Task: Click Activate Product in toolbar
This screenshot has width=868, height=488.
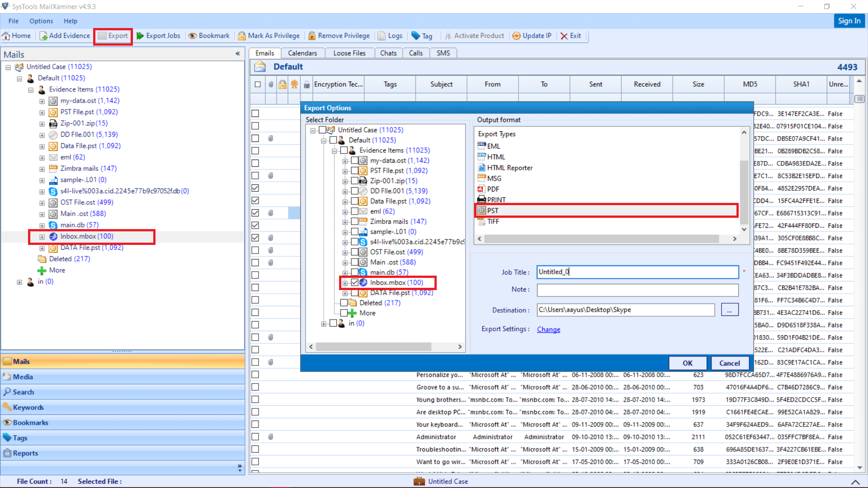Action: pyautogui.click(x=474, y=36)
